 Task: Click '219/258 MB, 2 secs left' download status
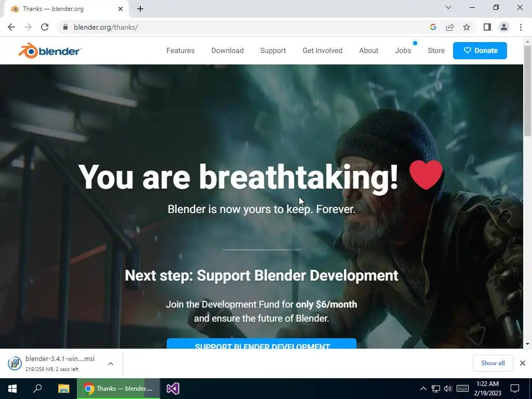click(x=52, y=369)
